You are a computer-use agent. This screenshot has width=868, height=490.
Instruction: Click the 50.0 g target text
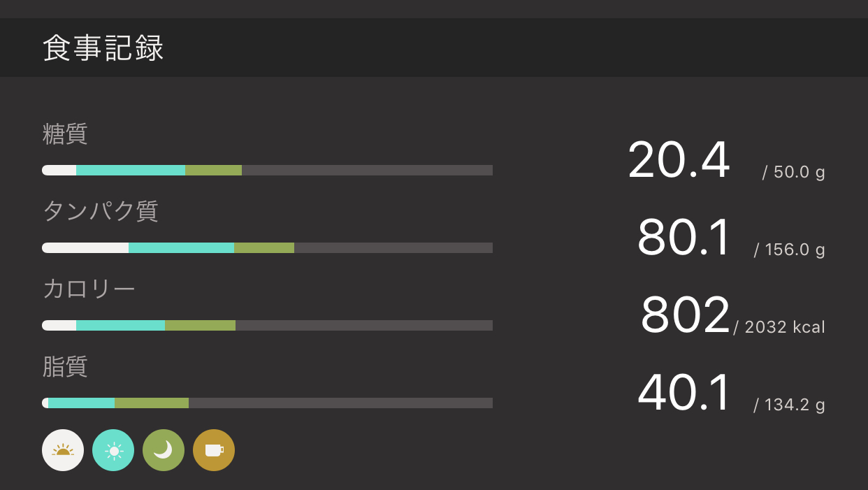pos(795,172)
